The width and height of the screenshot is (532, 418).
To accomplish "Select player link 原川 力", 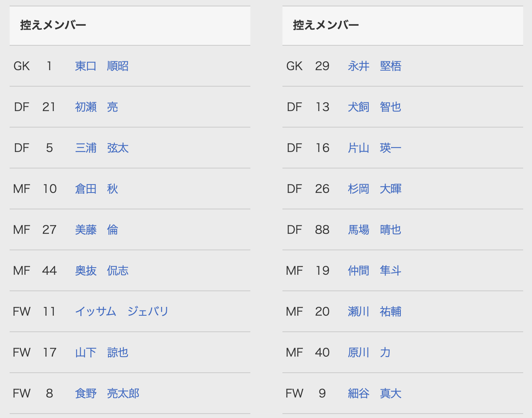I will [x=369, y=353].
